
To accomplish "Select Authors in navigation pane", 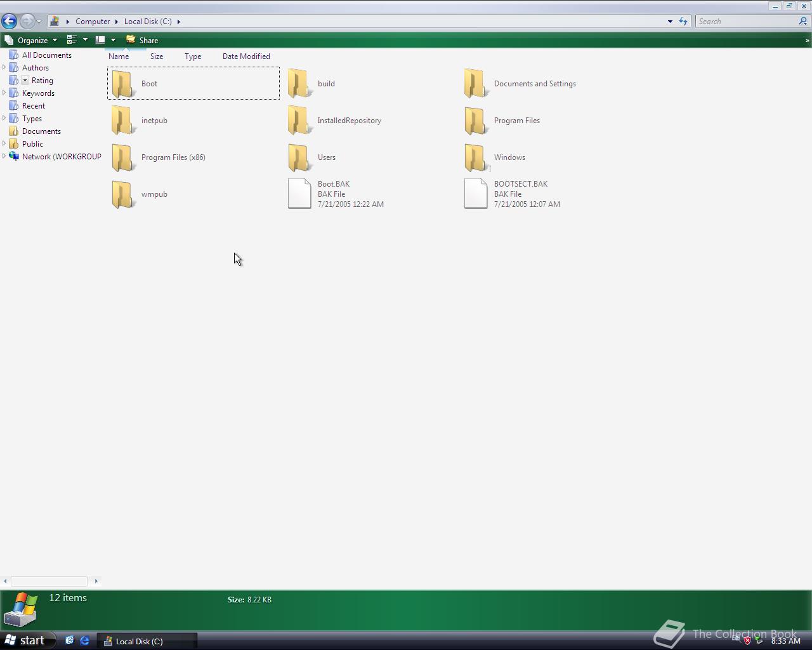I will point(36,68).
